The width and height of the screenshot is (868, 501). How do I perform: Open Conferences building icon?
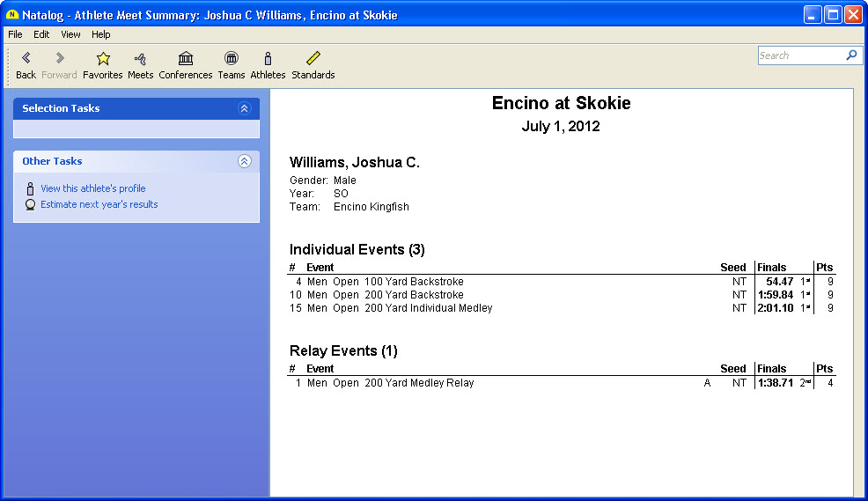[186, 59]
